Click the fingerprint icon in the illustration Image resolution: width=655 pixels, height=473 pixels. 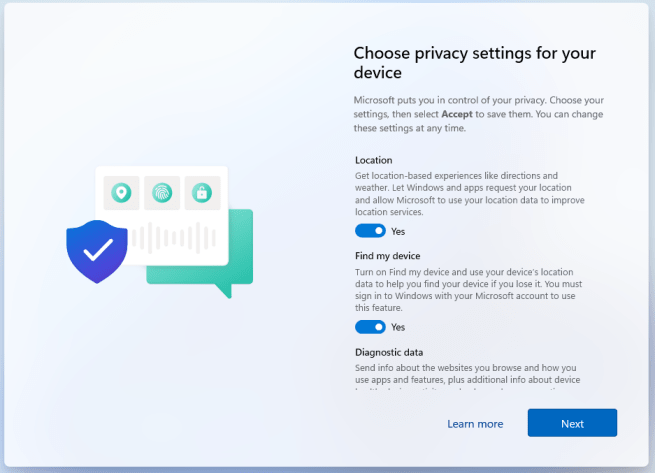point(162,192)
